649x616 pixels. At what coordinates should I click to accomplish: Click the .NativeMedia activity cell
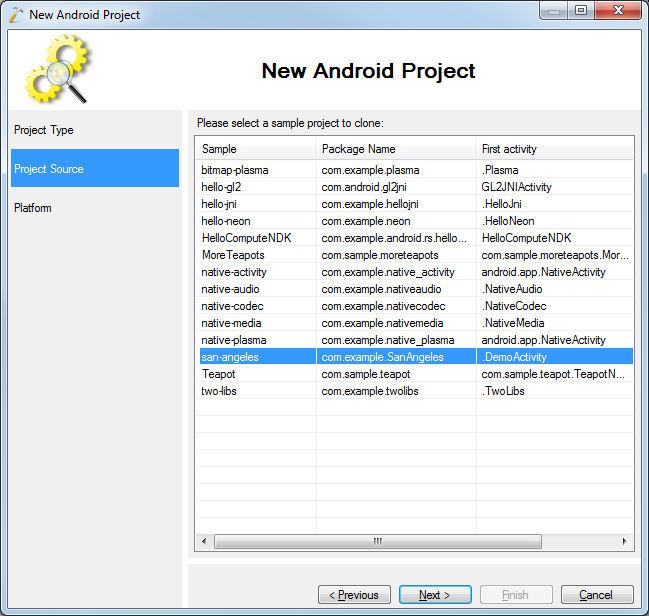(513, 323)
